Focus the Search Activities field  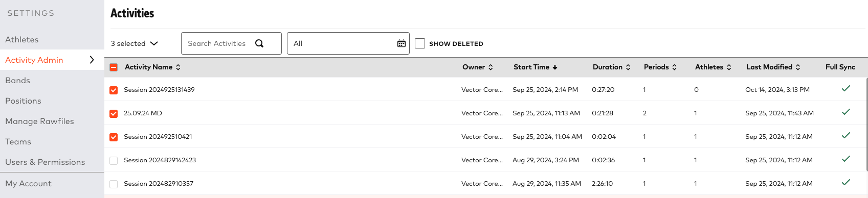(x=217, y=43)
